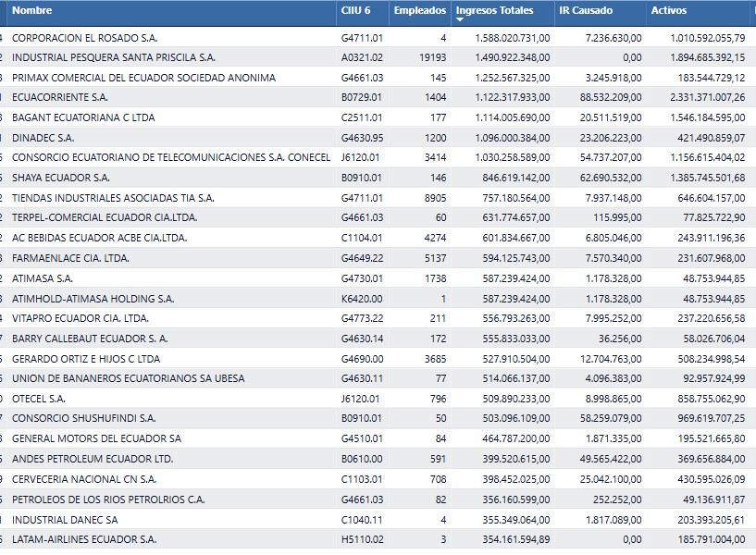Select INDUSTRIAL PESQUERA SANTA PRISCILA S.A.
Screen dimensions: 756x555
(x=113, y=57)
